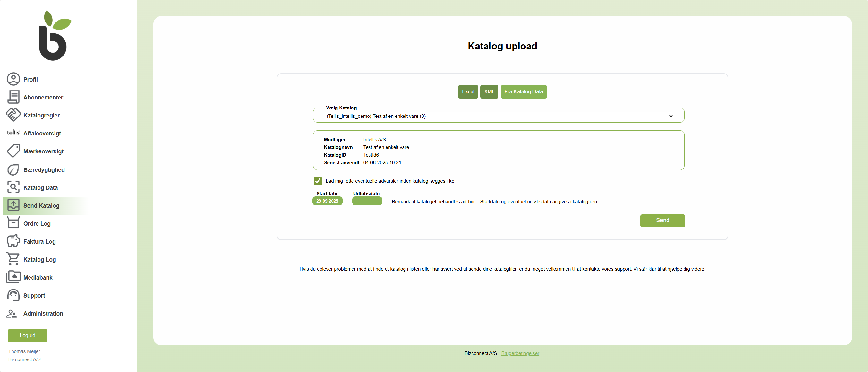Click the Faktura Log piggy bank icon
This screenshot has width=868, height=372.
coord(13,241)
